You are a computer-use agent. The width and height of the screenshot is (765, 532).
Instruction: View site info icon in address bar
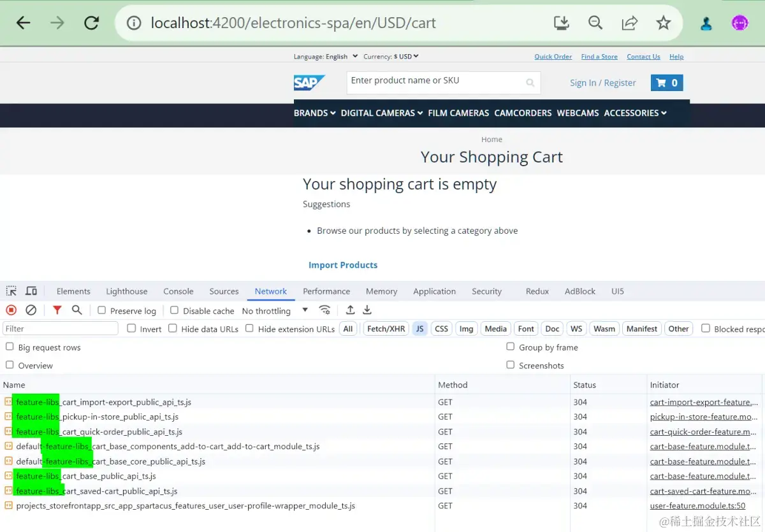click(x=134, y=23)
